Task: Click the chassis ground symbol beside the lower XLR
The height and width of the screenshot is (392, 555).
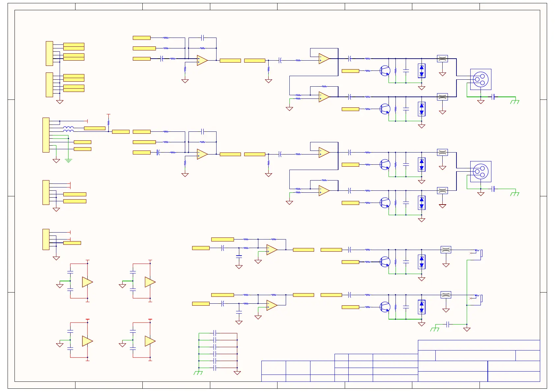Action: click(515, 194)
